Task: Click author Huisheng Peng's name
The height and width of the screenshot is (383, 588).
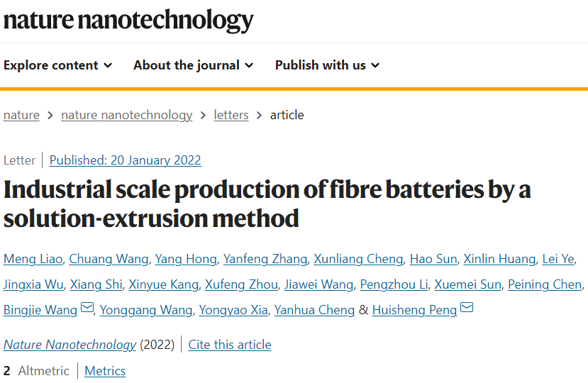Action: point(414,310)
